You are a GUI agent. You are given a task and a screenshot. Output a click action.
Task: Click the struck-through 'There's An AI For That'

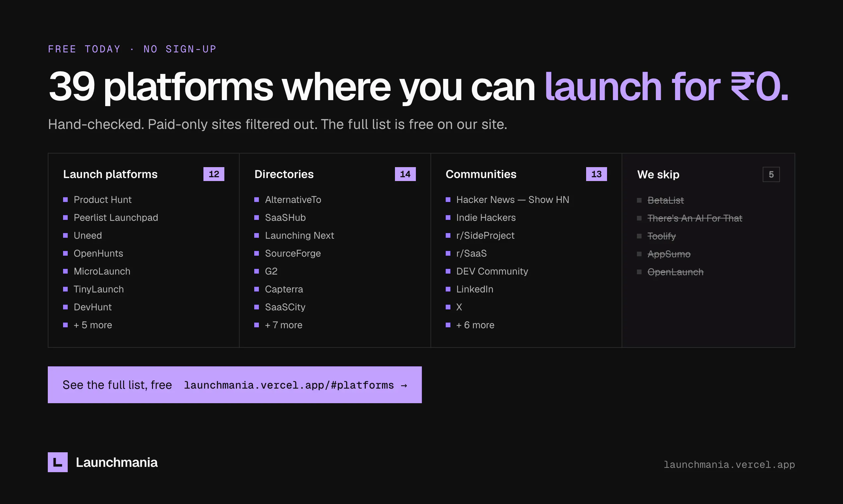click(x=694, y=218)
